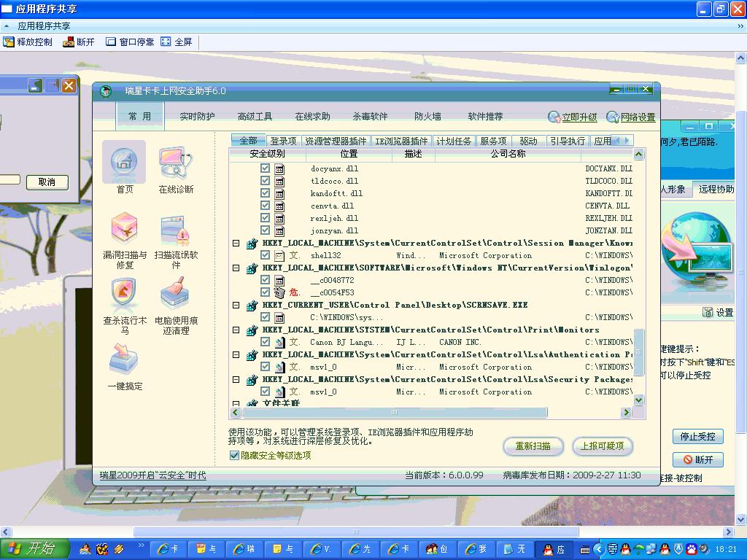Uncheck the tldcoco.dll checkbox
The image size is (747, 560).
[x=266, y=181]
